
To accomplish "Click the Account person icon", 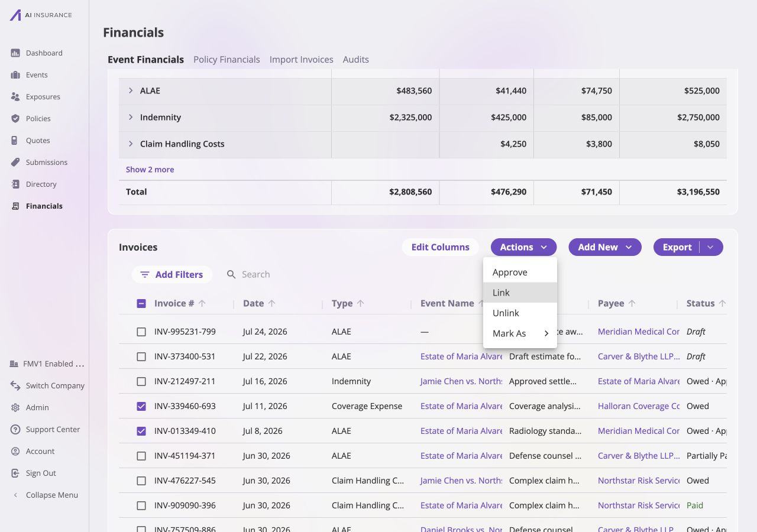I will (15, 452).
